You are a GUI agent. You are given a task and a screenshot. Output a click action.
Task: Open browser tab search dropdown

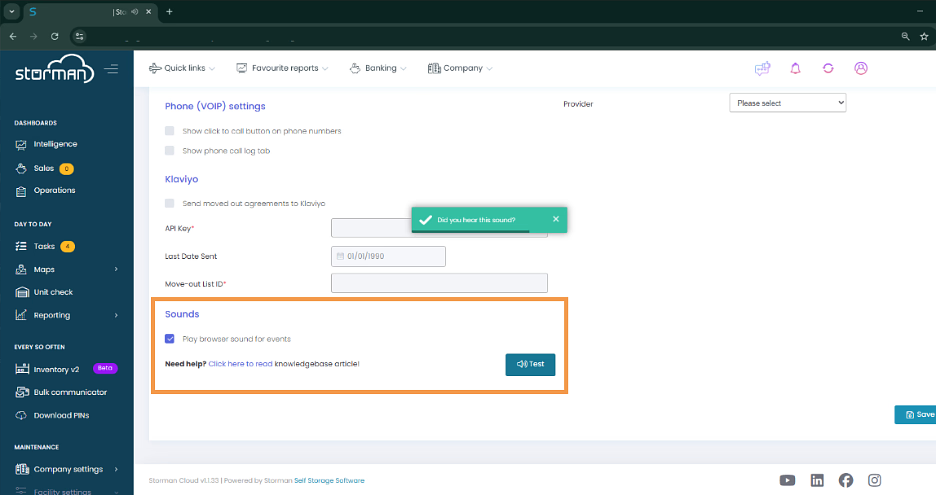click(x=11, y=11)
